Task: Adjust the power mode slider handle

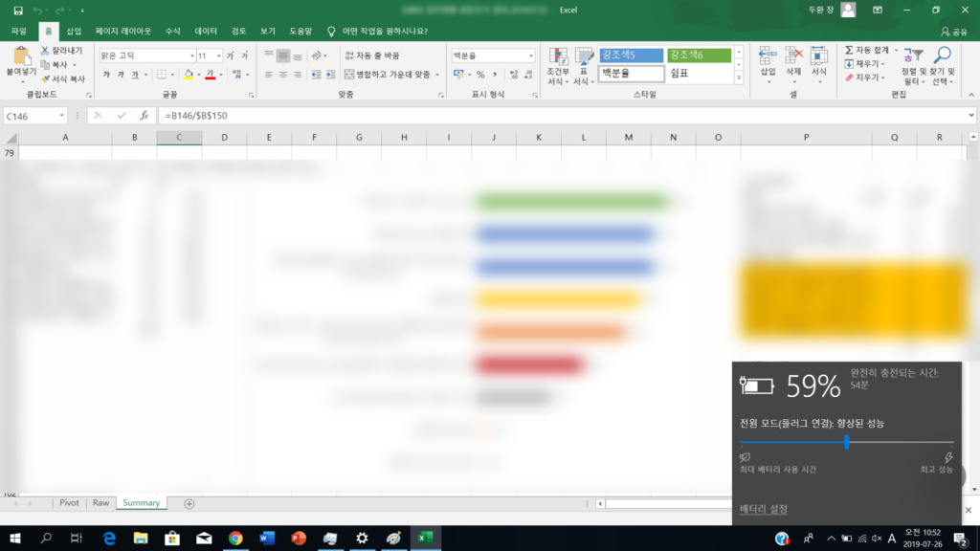Action: click(x=847, y=442)
